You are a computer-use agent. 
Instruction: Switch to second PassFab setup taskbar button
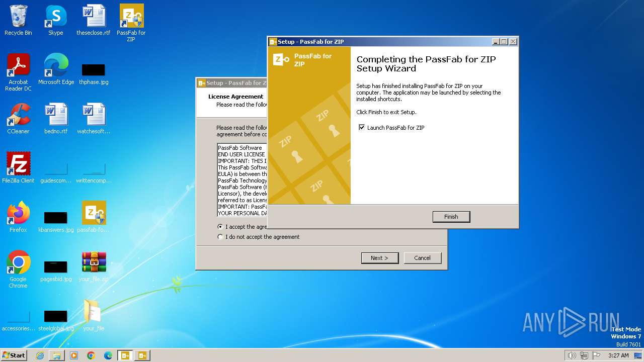(x=142, y=355)
